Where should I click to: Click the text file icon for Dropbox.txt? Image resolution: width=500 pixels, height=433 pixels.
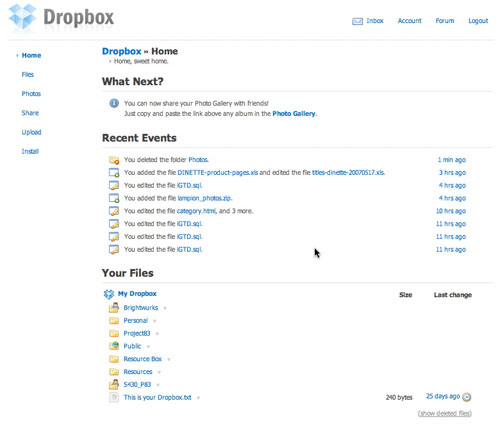114,397
